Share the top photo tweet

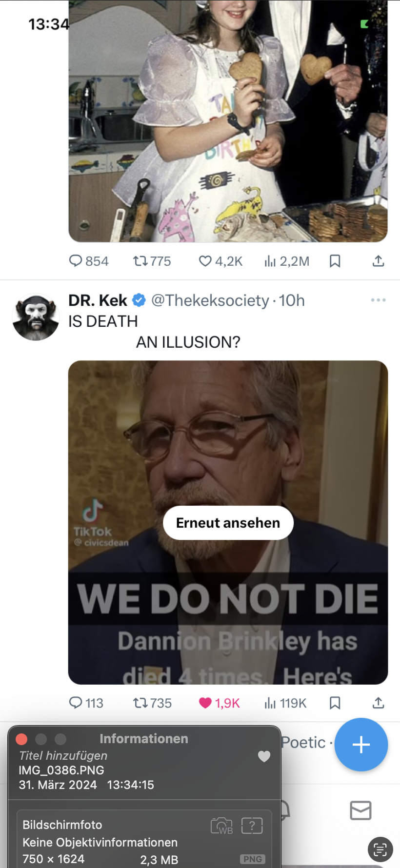[378, 261]
